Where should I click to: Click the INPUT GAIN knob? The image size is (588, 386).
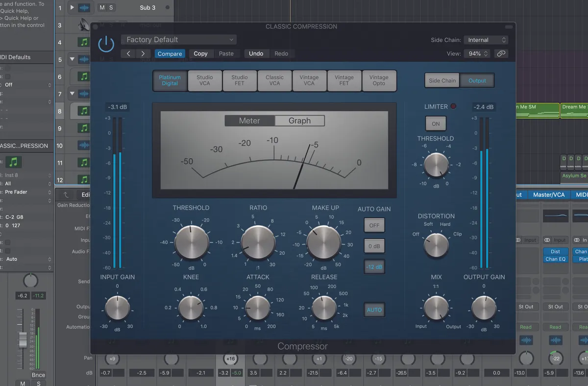pyautogui.click(x=117, y=308)
